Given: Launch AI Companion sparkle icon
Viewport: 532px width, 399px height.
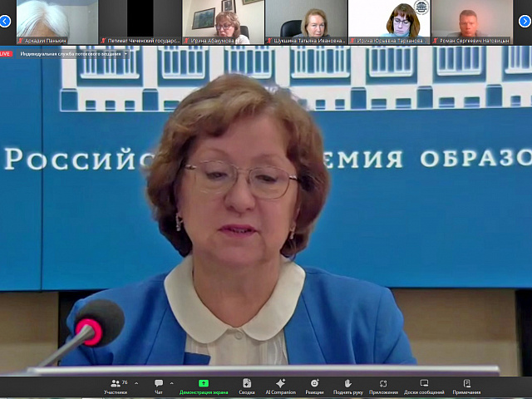Looking at the screenshot, I should pyautogui.click(x=281, y=383).
